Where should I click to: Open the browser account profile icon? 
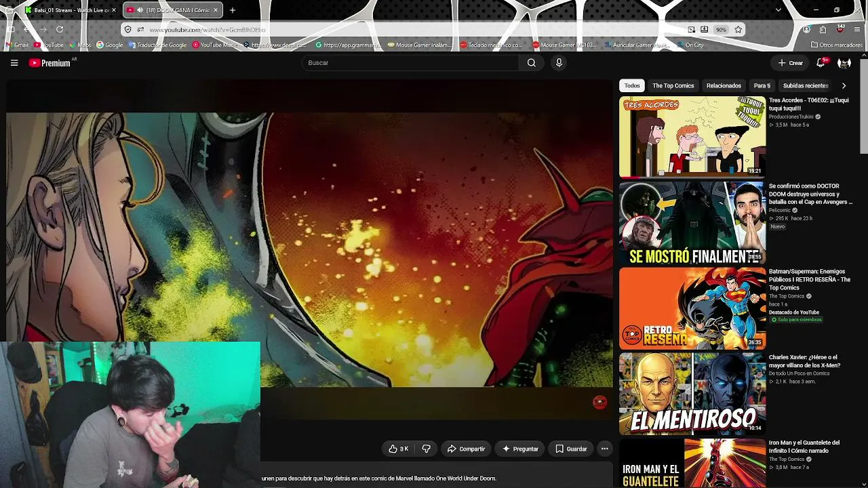click(x=806, y=30)
